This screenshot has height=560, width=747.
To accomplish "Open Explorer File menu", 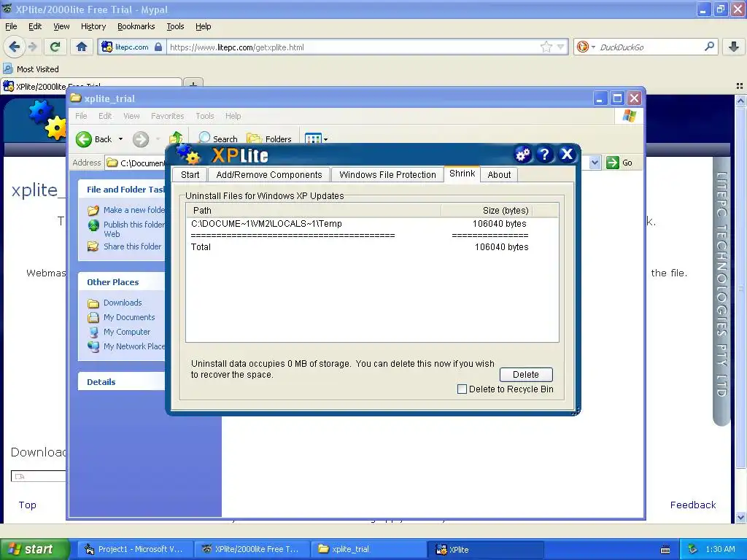I will click(81, 116).
